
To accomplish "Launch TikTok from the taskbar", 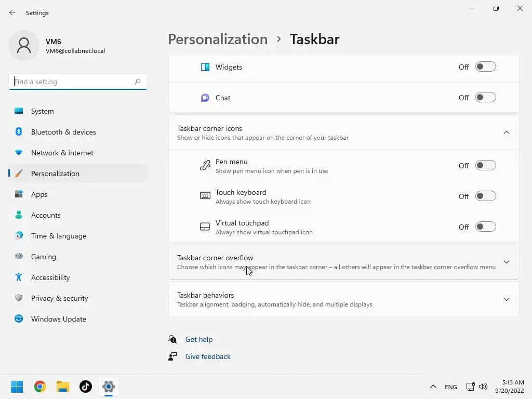I will click(x=86, y=387).
